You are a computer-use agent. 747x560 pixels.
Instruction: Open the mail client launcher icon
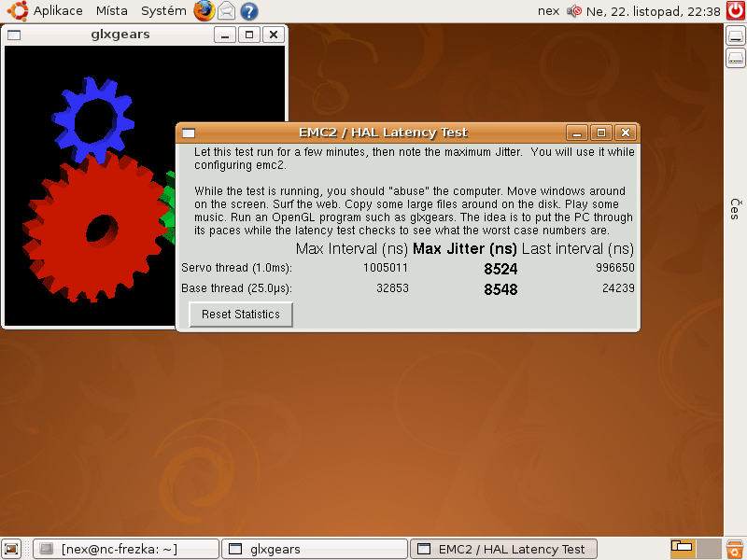coord(227,11)
